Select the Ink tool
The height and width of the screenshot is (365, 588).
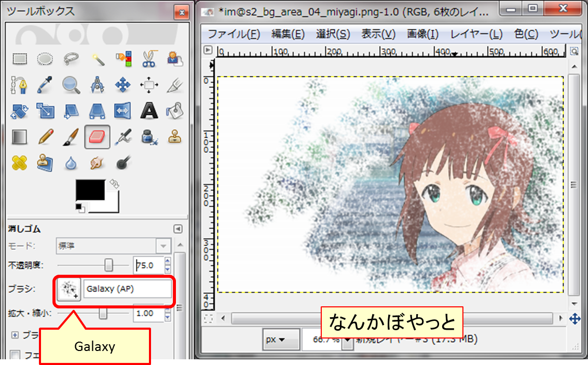coord(149,137)
